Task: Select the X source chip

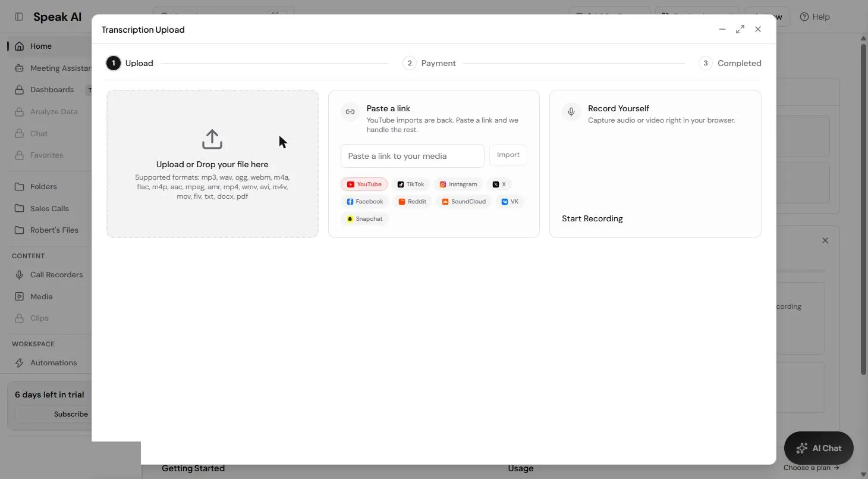Action: point(499,184)
